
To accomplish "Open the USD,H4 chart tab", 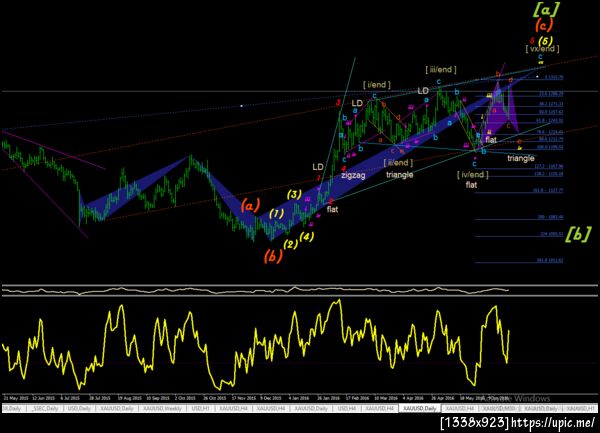I will (x=346, y=409).
